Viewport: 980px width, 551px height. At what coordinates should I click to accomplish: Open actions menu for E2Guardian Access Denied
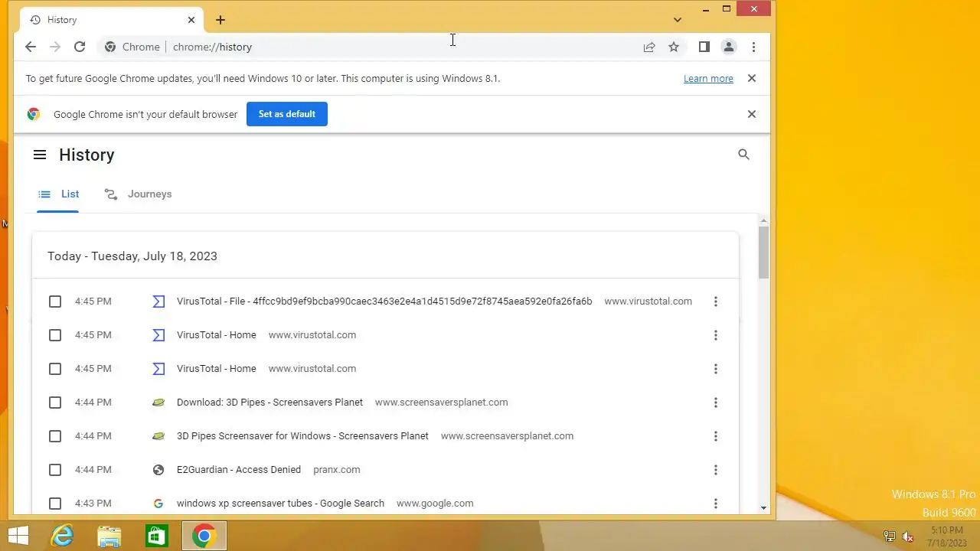716,470
